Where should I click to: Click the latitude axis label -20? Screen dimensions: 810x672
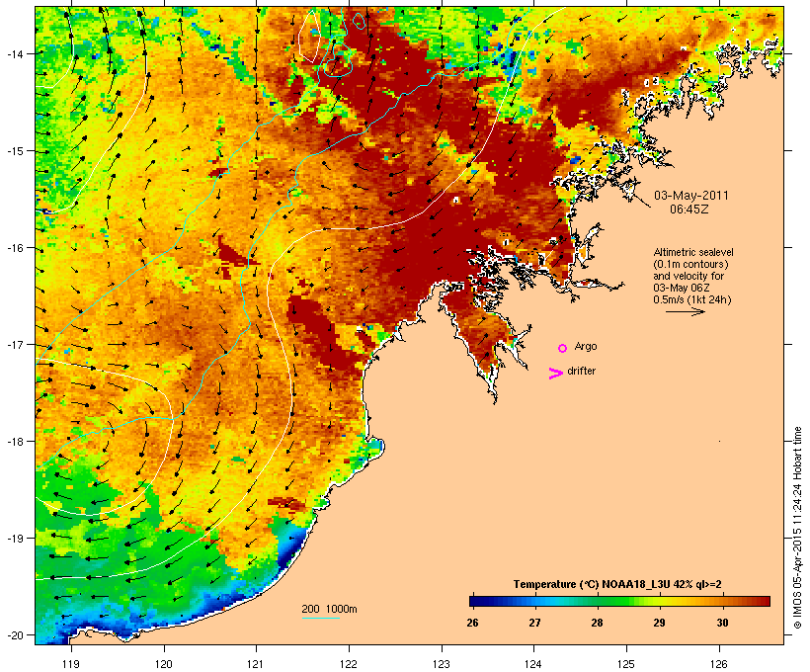15,634
